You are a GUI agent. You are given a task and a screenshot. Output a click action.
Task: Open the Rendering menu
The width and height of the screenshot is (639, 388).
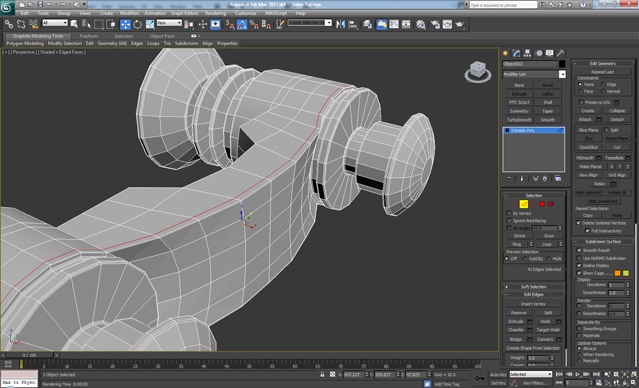point(215,13)
